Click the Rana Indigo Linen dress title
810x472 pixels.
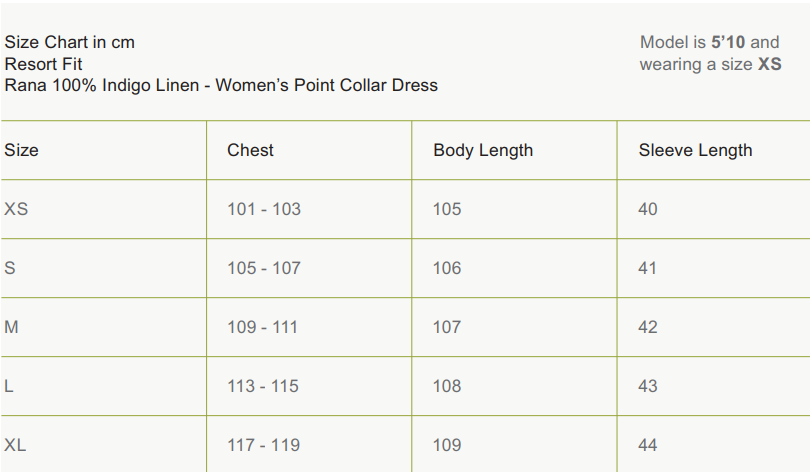(221, 85)
